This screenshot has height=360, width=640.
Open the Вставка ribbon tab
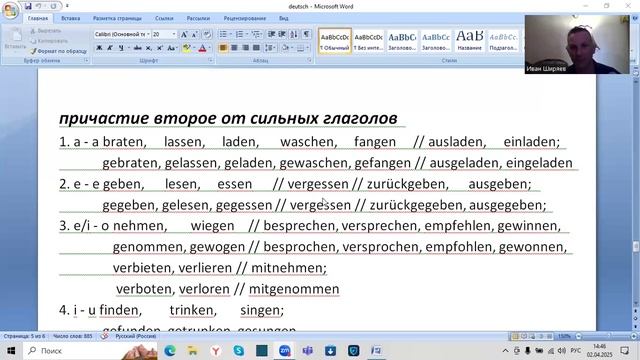(x=70, y=18)
